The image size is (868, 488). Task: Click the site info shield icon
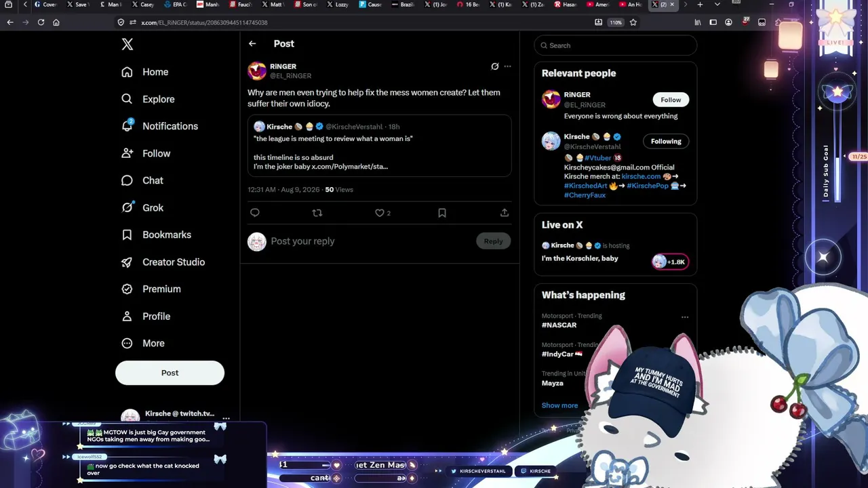(121, 22)
